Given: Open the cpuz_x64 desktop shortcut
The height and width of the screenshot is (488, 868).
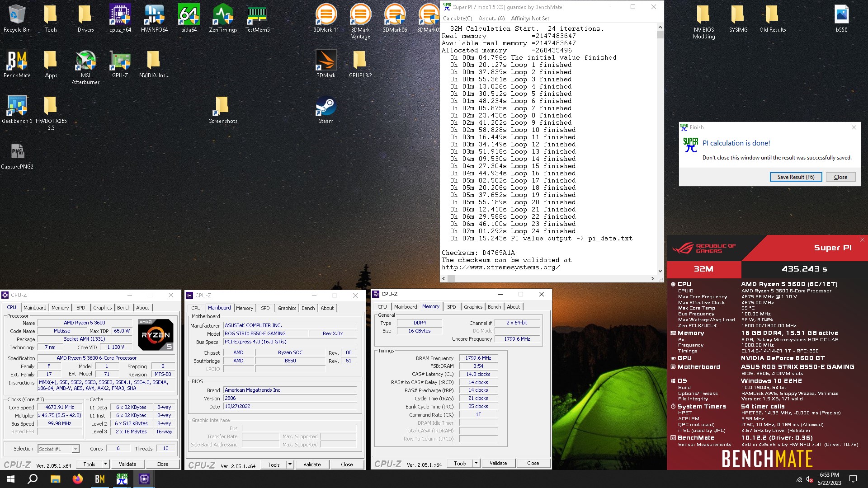Looking at the screenshot, I should pyautogui.click(x=120, y=18).
